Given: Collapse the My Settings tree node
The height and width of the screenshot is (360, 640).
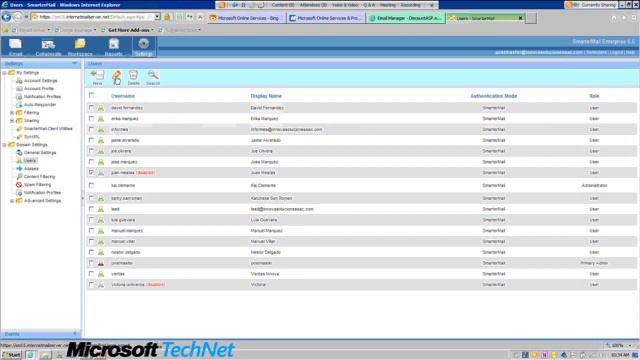Looking at the screenshot, I should pyautogui.click(x=4, y=73).
